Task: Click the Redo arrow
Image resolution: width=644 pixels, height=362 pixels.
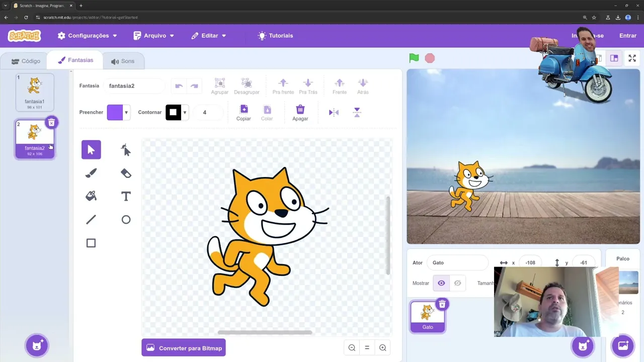Action: (x=194, y=86)
